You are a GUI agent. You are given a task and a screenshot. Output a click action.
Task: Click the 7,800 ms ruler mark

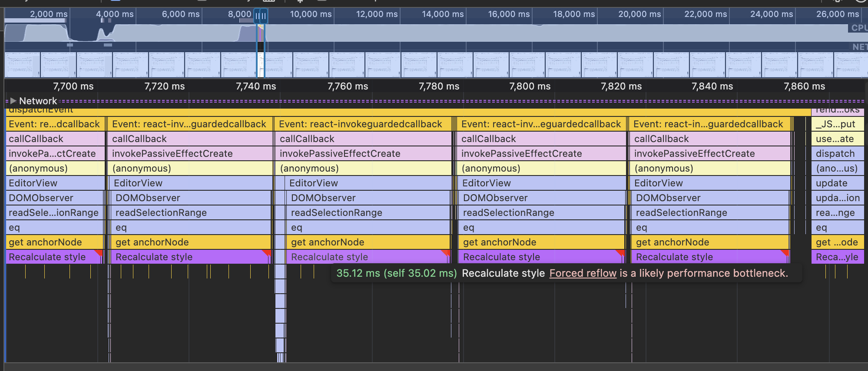tap(530, 86)
